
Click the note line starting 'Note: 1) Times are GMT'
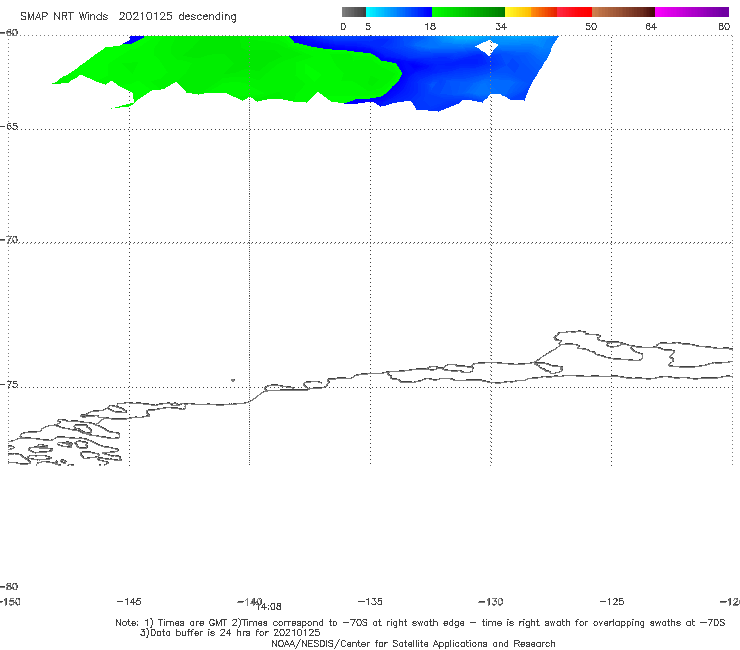420,623
